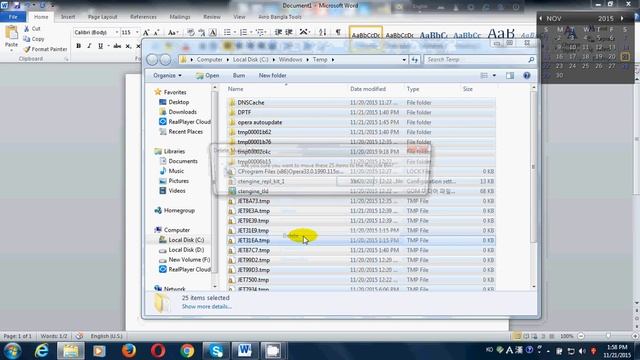Viewport: 640px width, 360px height.
Task: Click the Grow Font icon in Word
Action: pos(146,32)
